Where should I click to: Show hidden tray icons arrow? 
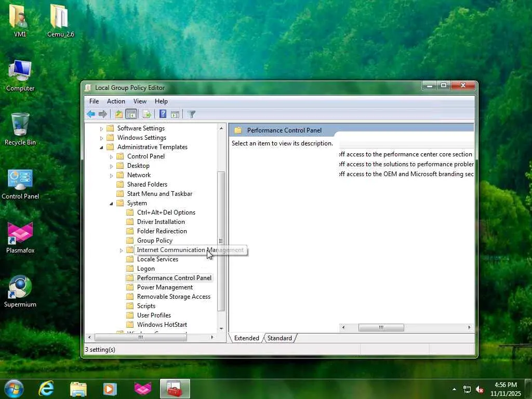[x=454, y=389]
